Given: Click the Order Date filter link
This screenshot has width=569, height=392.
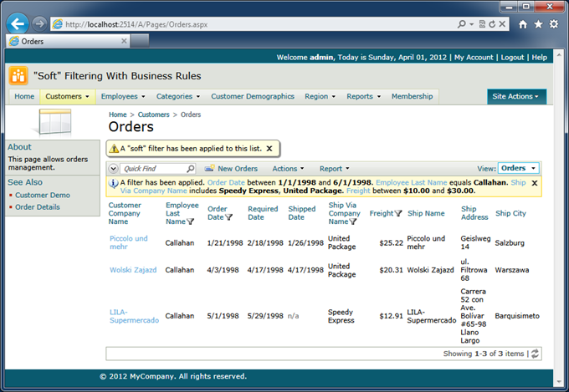Looking at the screenshot, I should click(226, 182).
